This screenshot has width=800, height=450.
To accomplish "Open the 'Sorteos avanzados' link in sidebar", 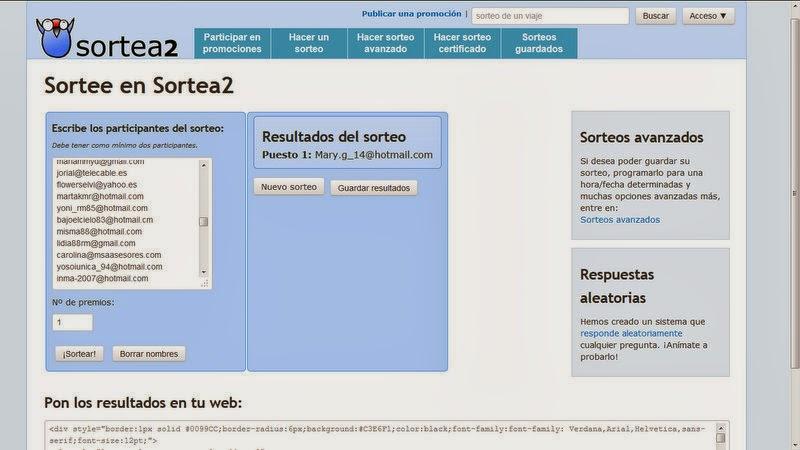I will [620, 219].
